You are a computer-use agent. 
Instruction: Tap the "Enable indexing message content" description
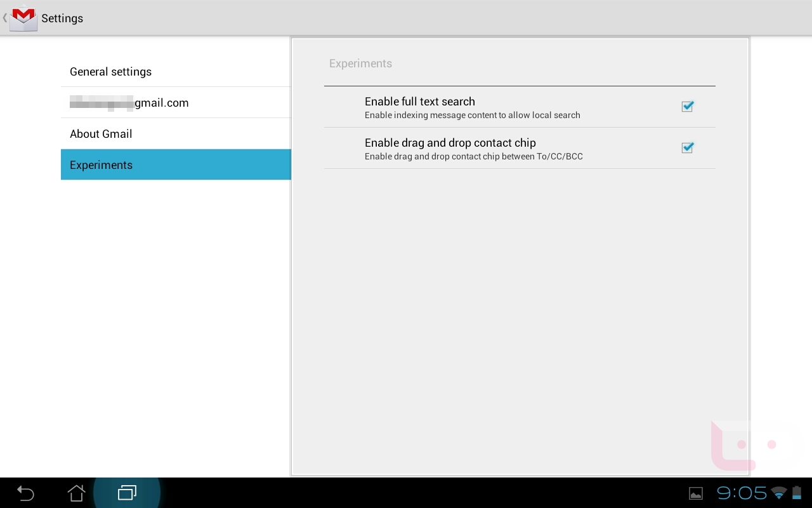pos(472,116)
